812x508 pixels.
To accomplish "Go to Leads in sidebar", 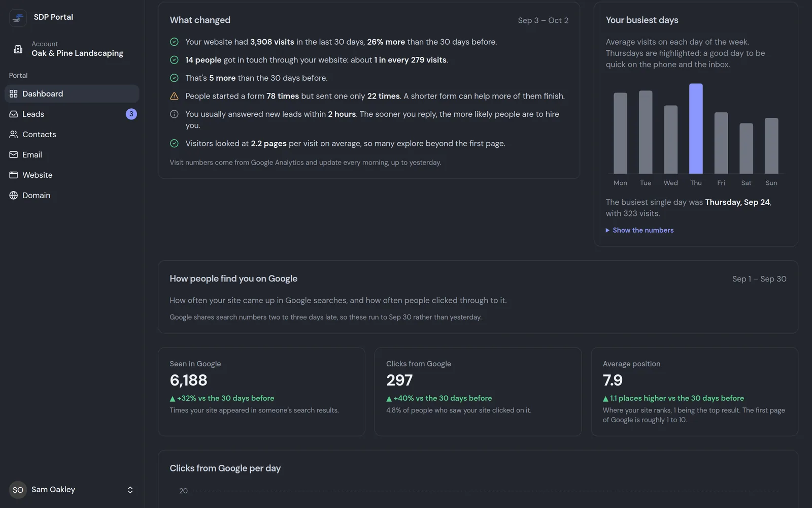I will [x=72, y=114].
